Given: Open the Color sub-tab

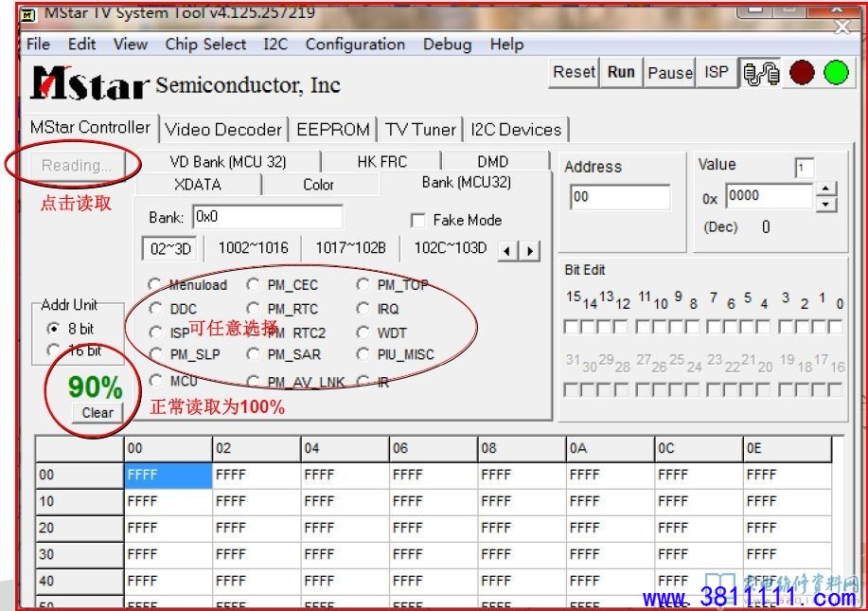Looking at the screenshot, I should [319, 185].
